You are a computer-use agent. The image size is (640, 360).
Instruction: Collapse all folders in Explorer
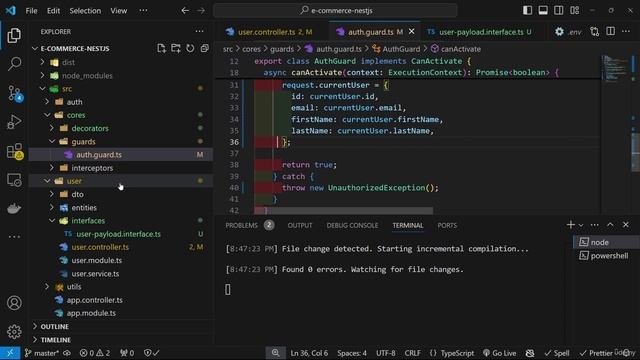tap(204, 49)
